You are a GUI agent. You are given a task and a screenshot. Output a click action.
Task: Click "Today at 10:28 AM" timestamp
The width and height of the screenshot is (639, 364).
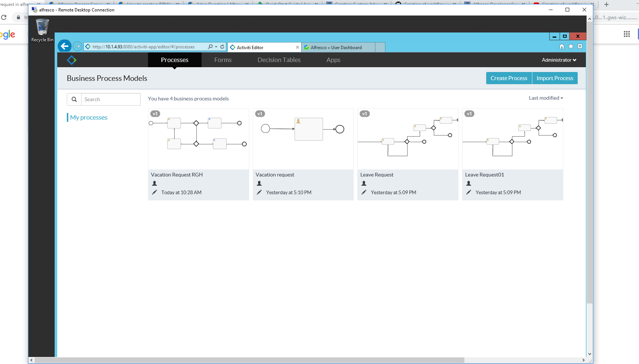click(181, 192)
